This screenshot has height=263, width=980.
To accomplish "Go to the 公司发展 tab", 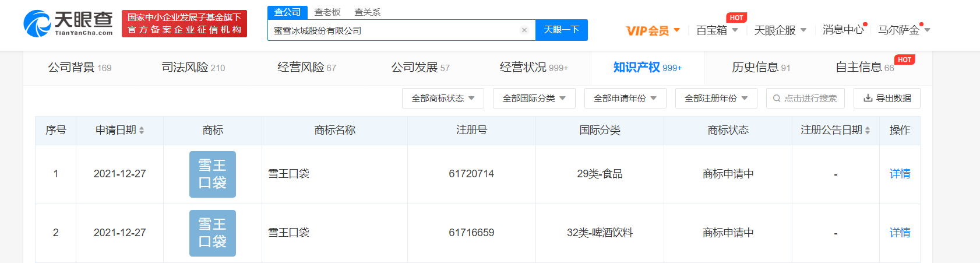I will pos(421,68).
